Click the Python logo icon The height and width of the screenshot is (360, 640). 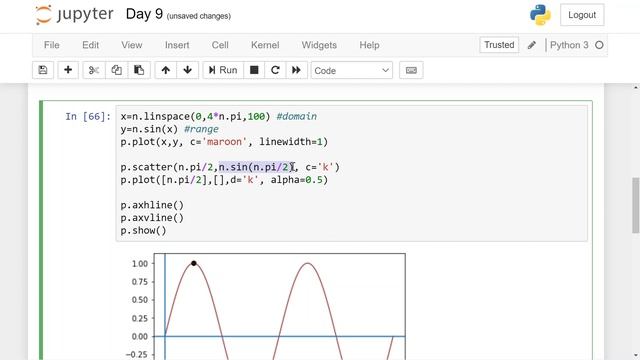coord(540,15)
